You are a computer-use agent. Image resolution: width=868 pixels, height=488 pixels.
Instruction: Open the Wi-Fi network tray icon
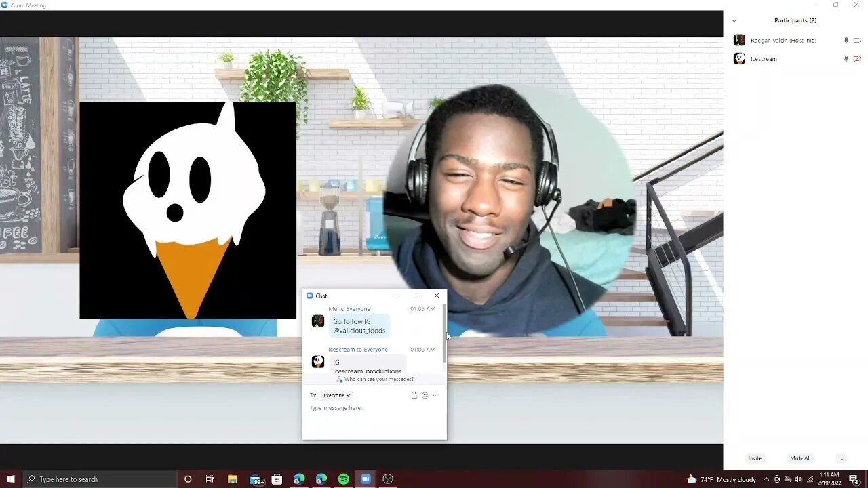810,479
